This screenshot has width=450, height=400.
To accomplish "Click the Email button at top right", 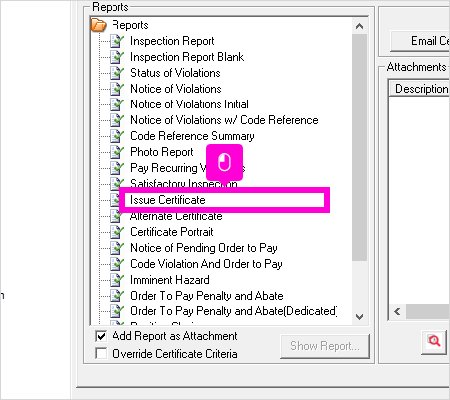I will click(420, 41).
